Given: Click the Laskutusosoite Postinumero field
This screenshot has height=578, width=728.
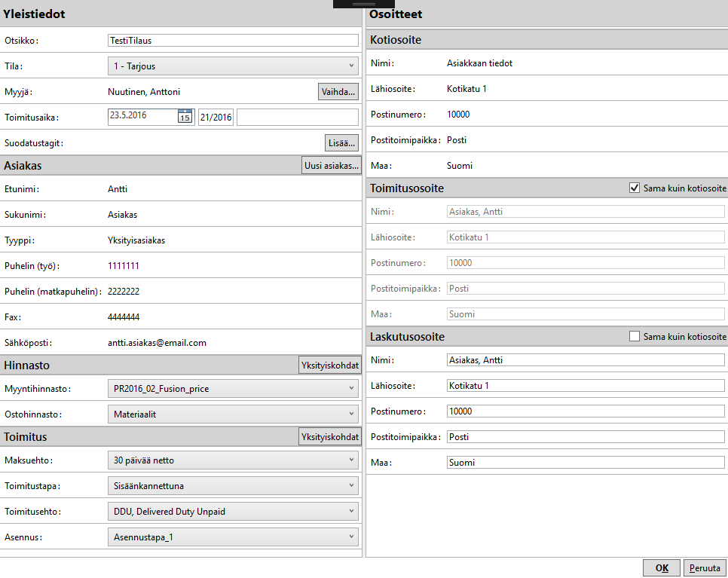Looking at the screenshot, I should click(586, 411).
